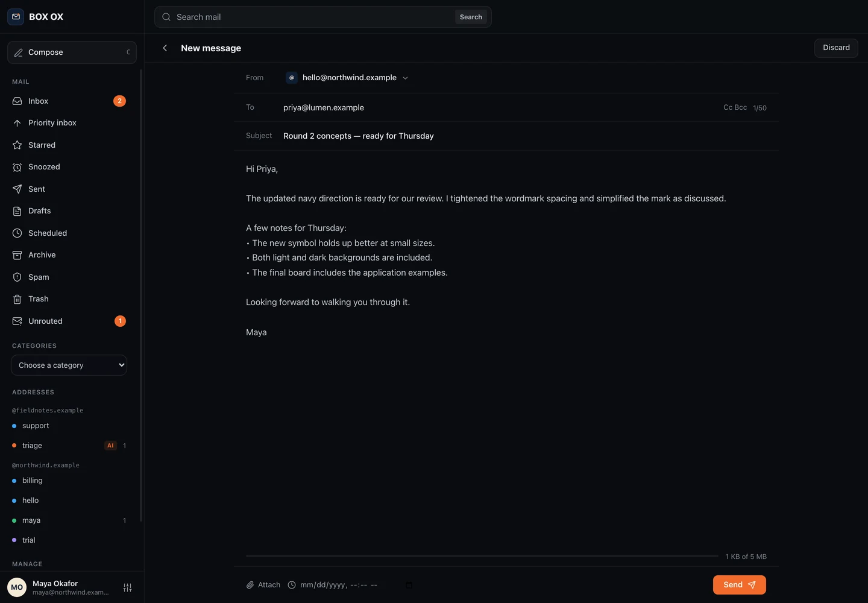Image resolution: width=868 pixels, height=603 pixels.
Task: Click the @fieldnotes.example domain label
Action: coord(48,411)
